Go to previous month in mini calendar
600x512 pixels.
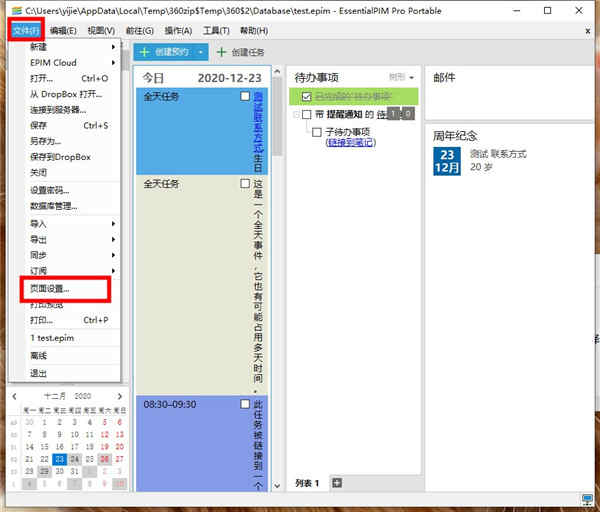tap(15, 396)
